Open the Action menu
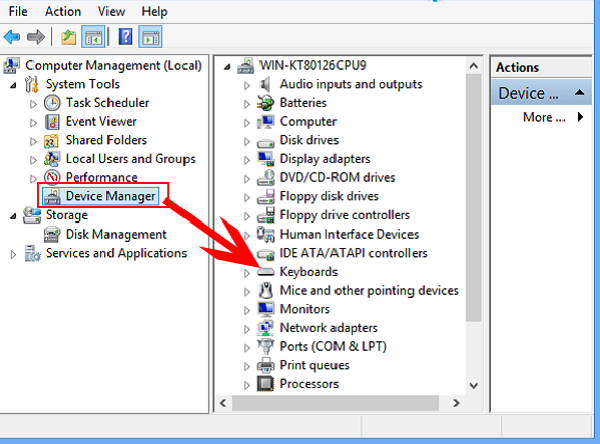This screenshot has width=600, height=444. (x=63, y=11)
